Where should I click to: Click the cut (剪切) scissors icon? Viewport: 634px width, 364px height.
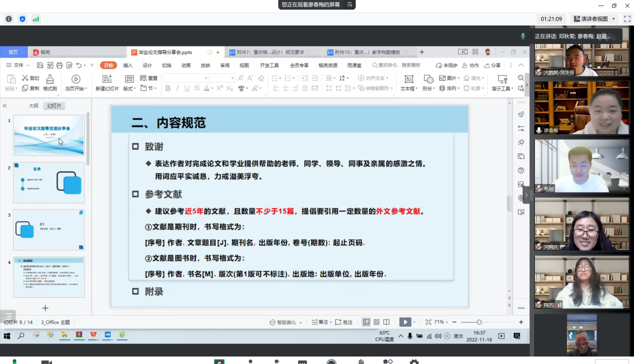26,78
